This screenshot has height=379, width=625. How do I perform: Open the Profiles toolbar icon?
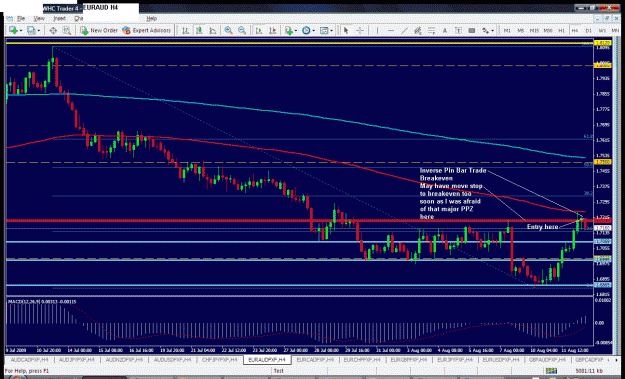point(31,30)
